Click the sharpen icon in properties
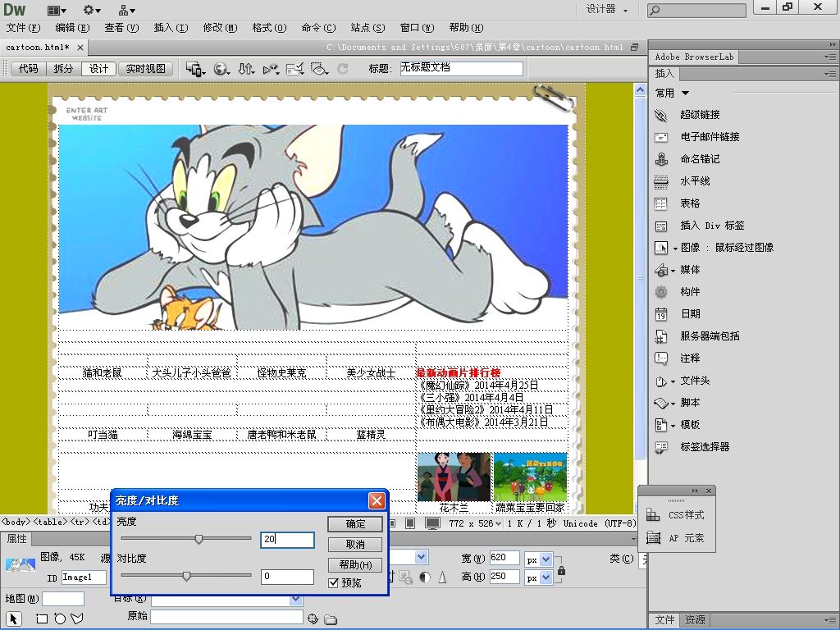Image resolution: width=840 pixels, height=630 pixels. pyautogui.click(x=442, y=577)
